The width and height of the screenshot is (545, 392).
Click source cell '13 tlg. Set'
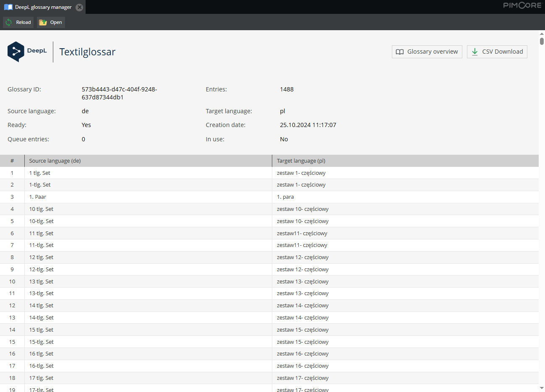(149, 281)
